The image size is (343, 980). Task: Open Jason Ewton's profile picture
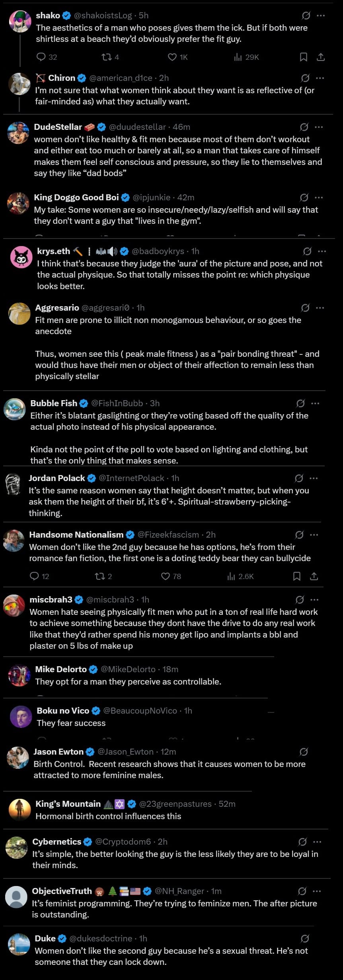click(x=18, y=757)
